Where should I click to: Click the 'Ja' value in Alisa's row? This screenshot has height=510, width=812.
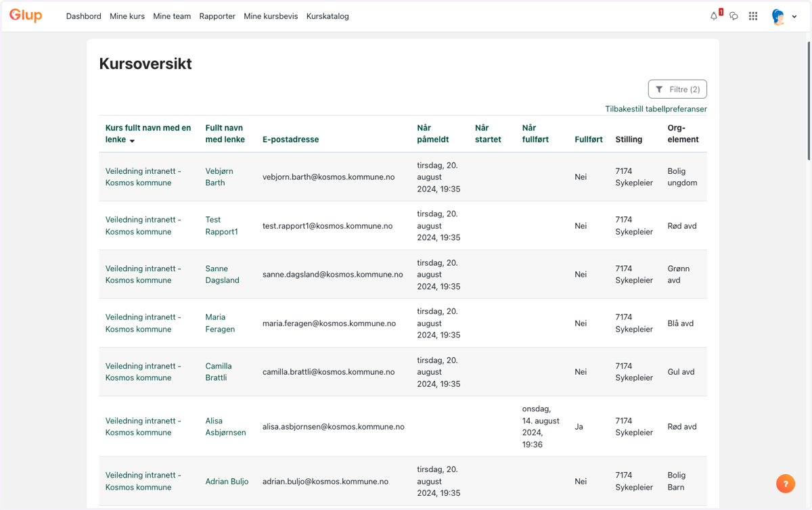579,427
